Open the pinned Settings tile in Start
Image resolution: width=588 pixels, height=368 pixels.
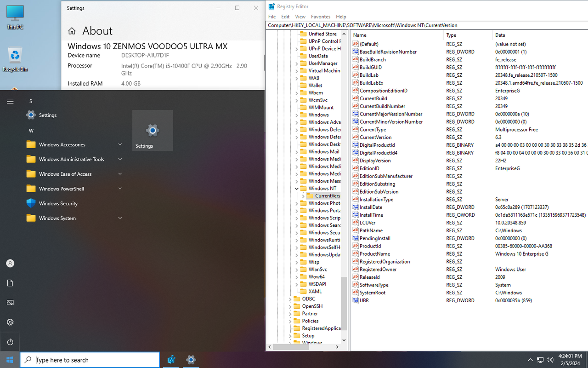click(x=153, y=131)
